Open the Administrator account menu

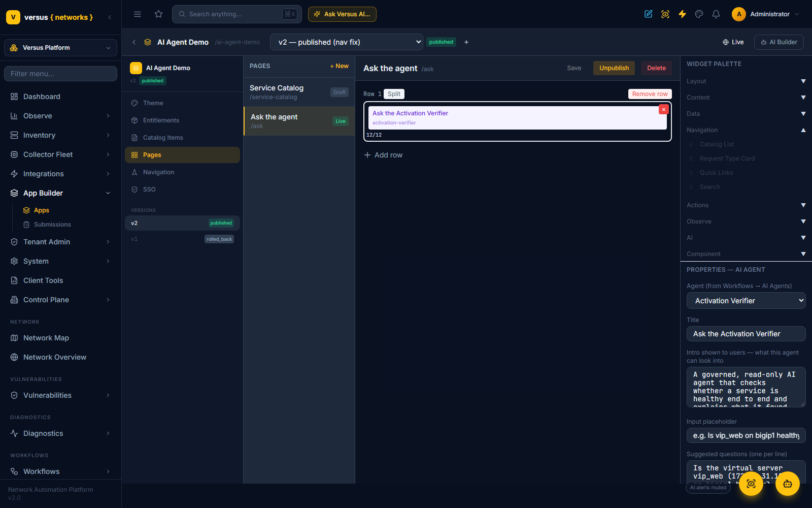click(766, 14)
